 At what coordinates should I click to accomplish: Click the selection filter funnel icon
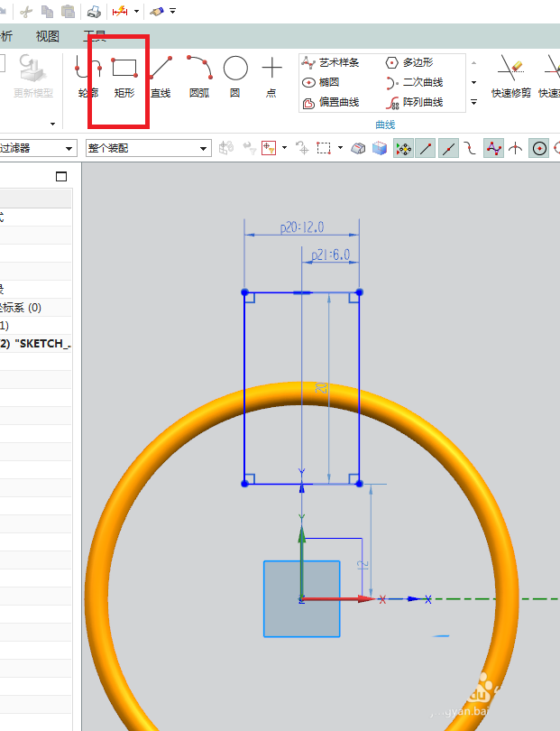pyautogui.click(x=269, y=148)
